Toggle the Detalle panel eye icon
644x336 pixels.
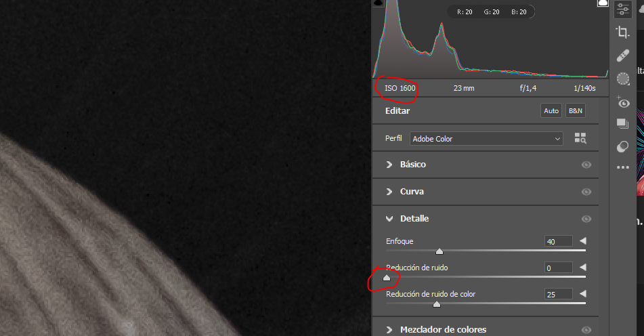[x=586, y=219]
